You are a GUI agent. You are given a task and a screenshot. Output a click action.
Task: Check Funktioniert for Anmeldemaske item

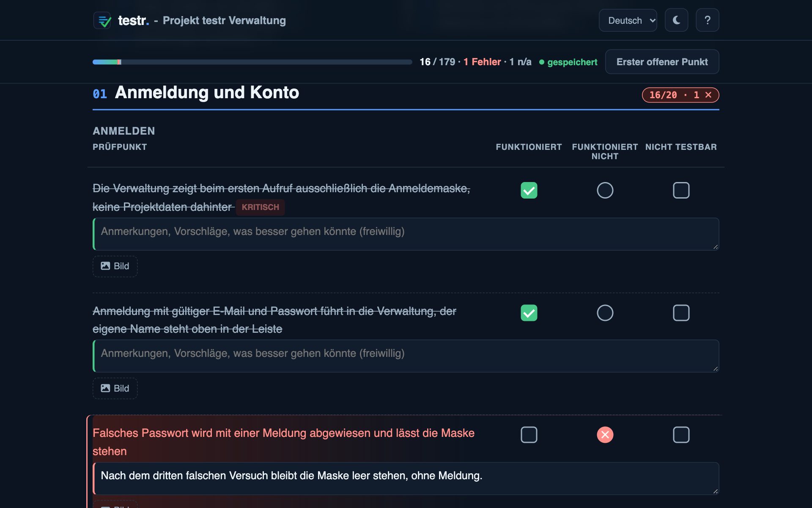[529, 190]
